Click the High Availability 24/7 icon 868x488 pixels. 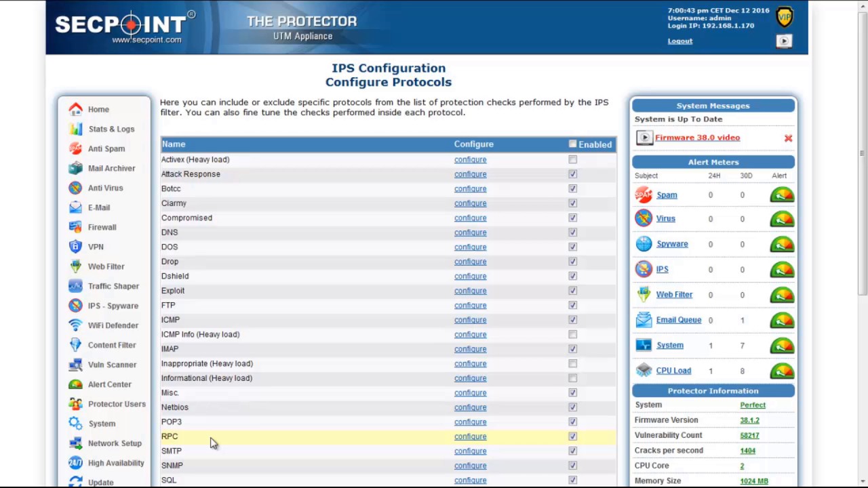(75, 463)
